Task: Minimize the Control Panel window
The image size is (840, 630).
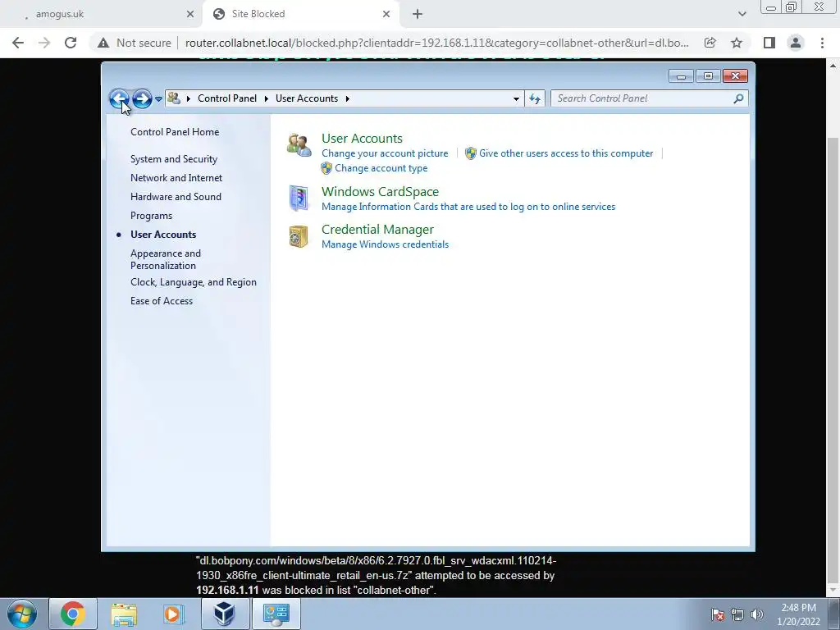Action: click(x=681, y=76)
